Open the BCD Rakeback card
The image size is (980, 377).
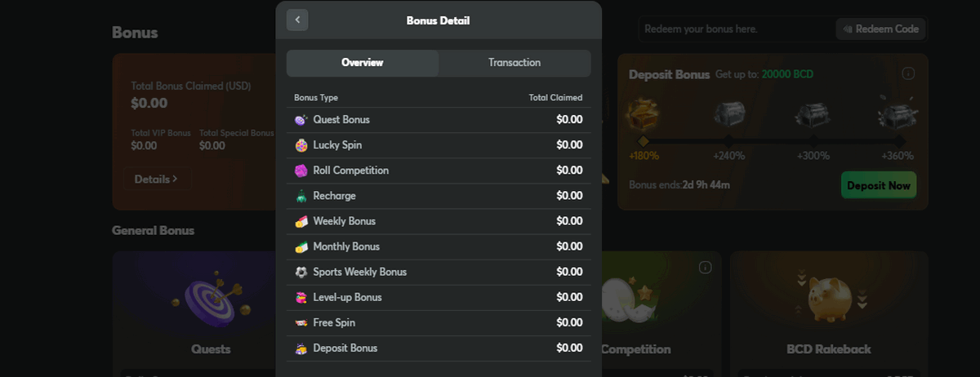pyautogui.click(x=828, y=310)
